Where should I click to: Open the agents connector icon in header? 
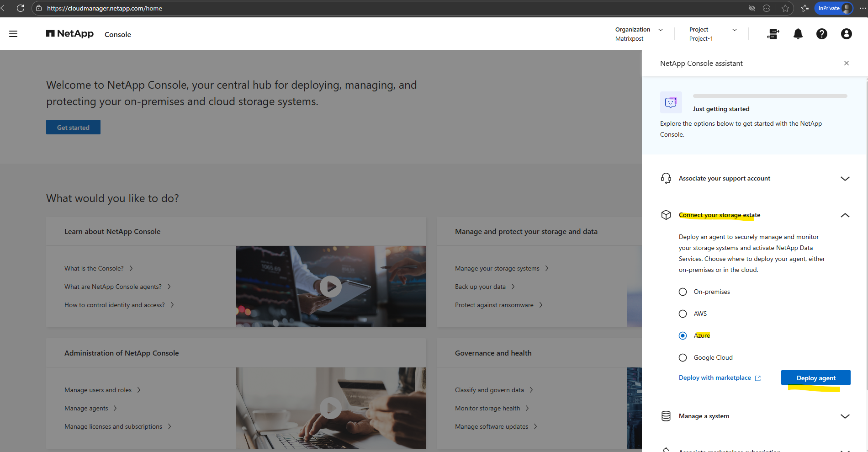[773, 34]
